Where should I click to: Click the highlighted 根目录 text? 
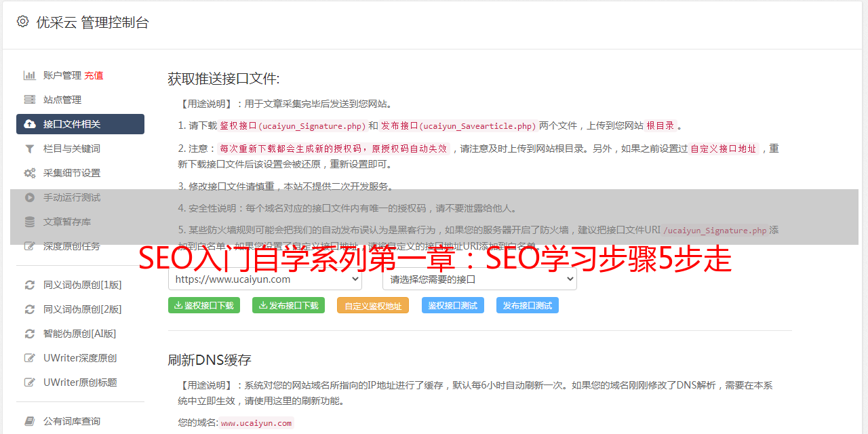point(660,125)
